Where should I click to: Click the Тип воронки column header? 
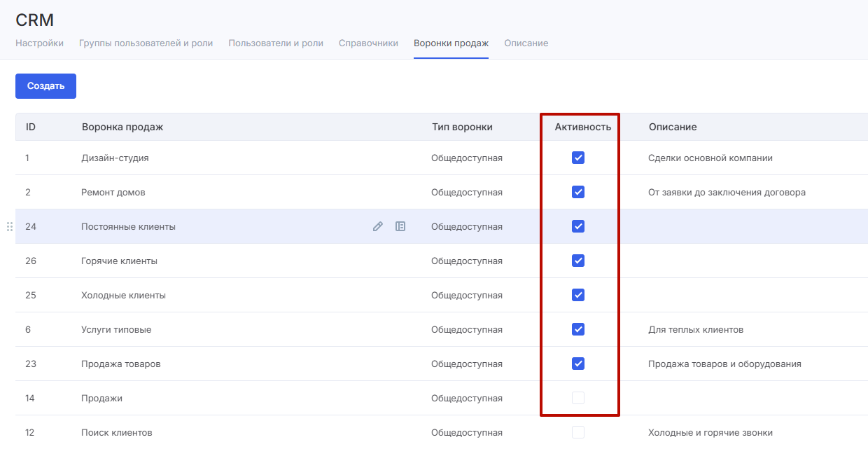(x=462, y=127)
